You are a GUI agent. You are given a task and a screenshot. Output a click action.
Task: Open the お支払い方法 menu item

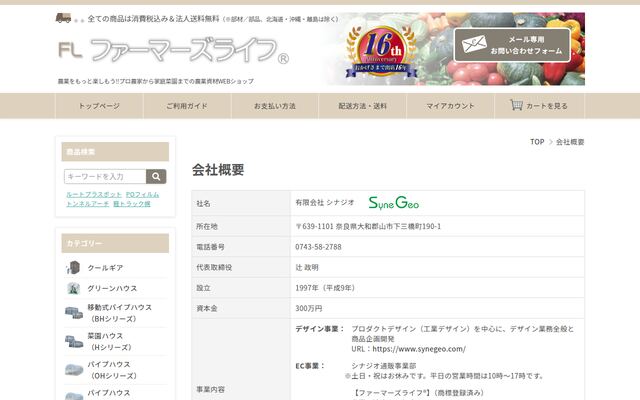point(275,106)
